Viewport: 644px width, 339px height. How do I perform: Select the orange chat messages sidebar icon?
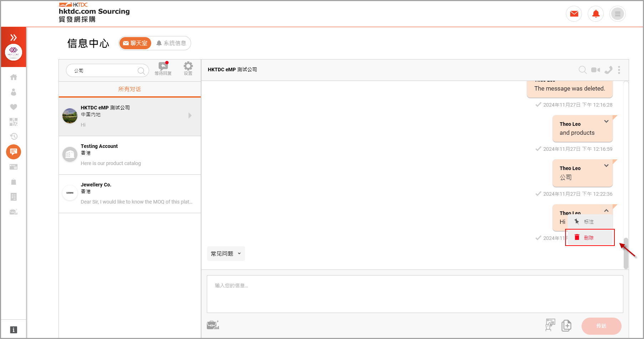coord(14,152)
